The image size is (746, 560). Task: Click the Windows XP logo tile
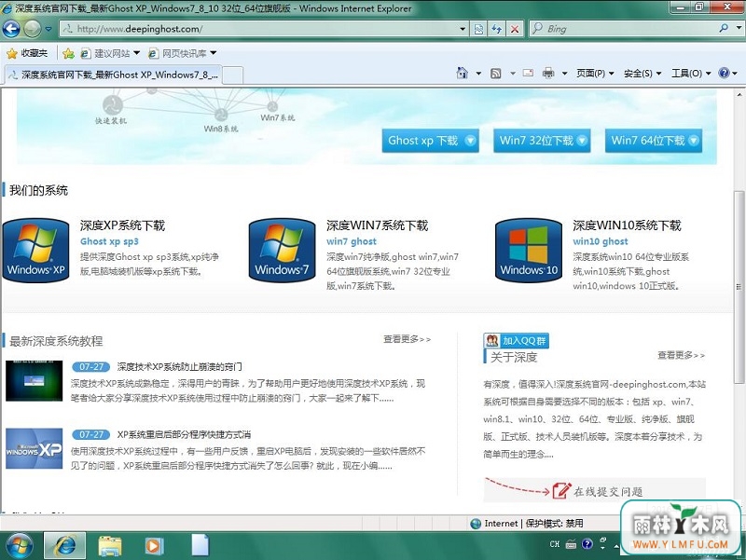coord(35,251)
